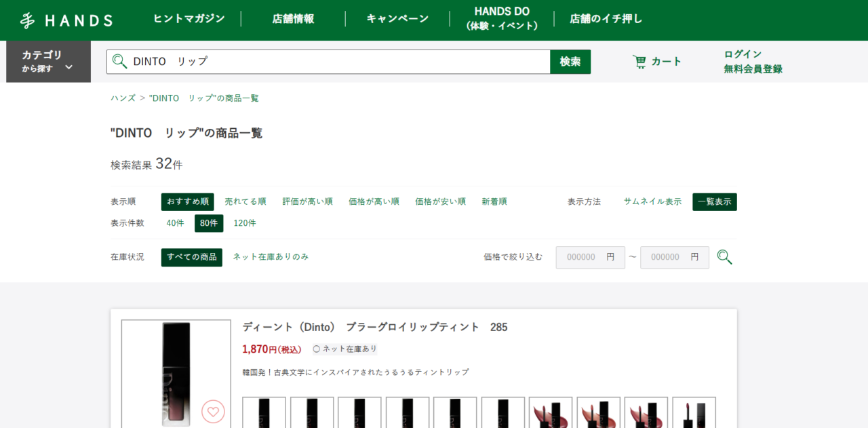Click the ログイン link
Viewport: 868px width, 428px height.
pos(743,54)
